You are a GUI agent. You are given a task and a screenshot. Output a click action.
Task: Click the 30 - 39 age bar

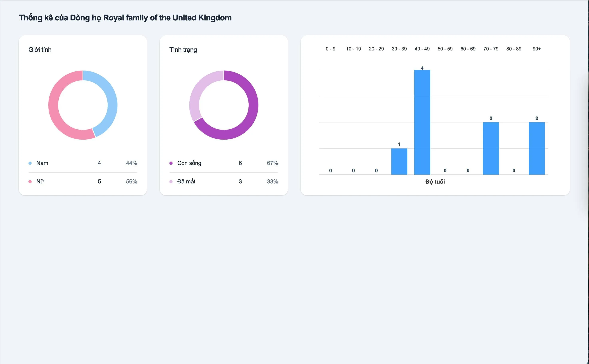[x=399, y=161]
